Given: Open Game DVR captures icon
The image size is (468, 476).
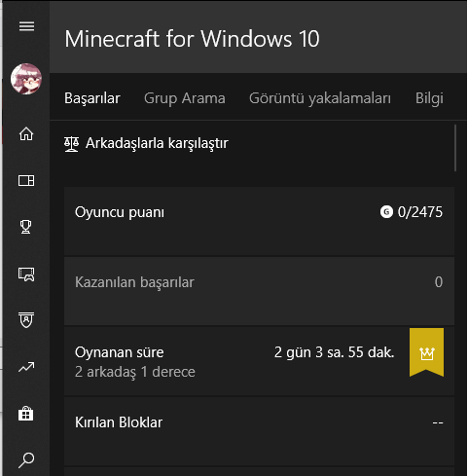Looking at the screenshot, I should (26, 274).
